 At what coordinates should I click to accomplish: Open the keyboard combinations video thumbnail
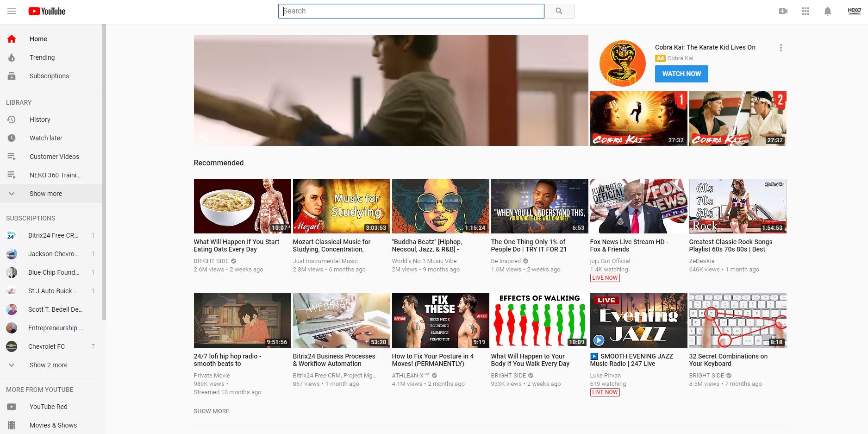point(737,321)
